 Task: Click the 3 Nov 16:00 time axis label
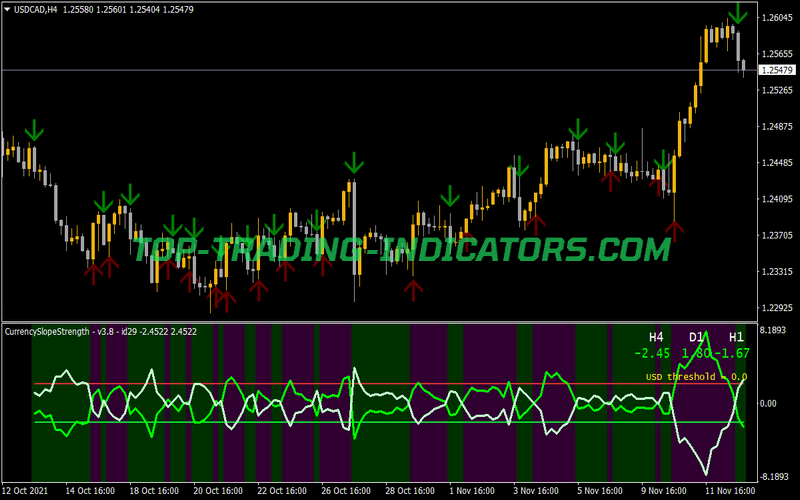point(536,491)
